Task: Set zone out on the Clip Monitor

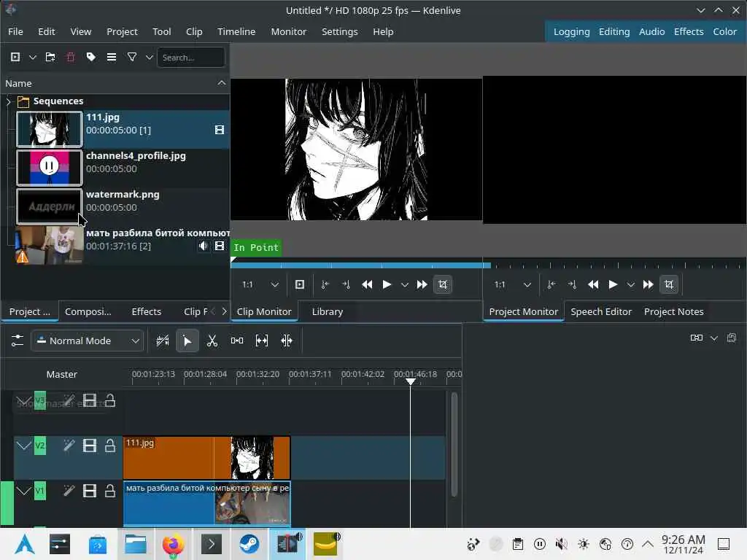Action: pyautogui.click(x=346, y=284)
